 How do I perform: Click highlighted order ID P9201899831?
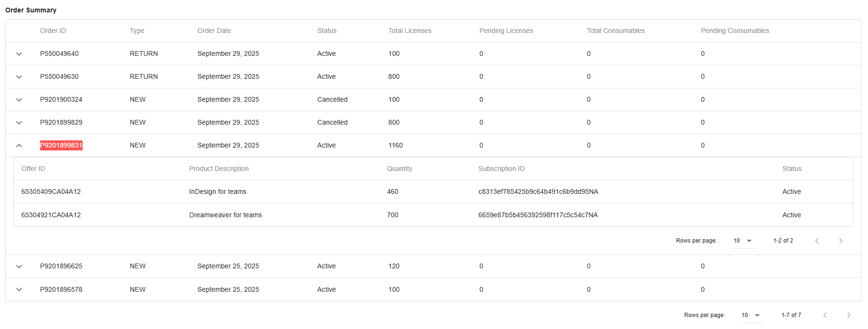(x=61, y=145)
